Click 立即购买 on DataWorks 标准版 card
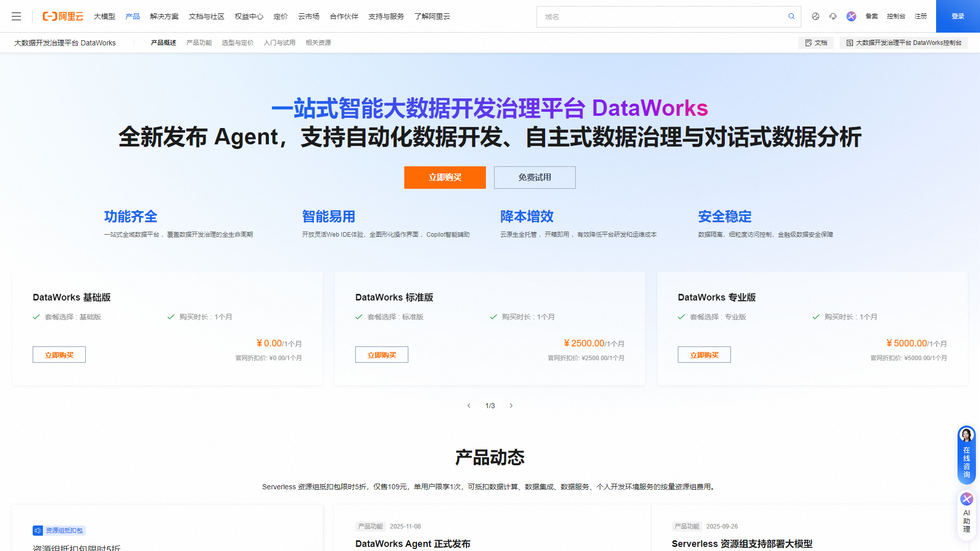 click(x=381, y=355)
